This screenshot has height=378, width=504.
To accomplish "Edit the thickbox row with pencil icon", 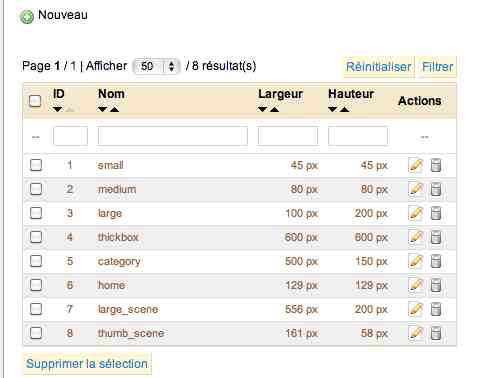I will tap(416, 237).
